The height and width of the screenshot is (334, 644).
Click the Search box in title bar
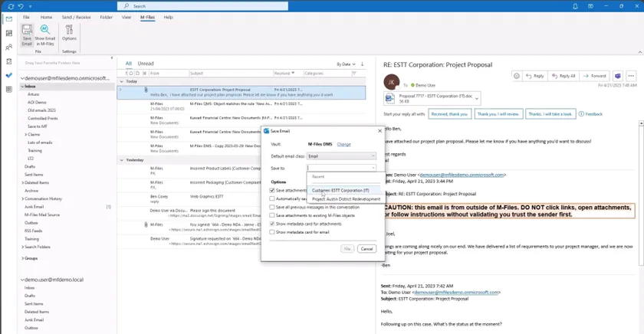[202, 6]
